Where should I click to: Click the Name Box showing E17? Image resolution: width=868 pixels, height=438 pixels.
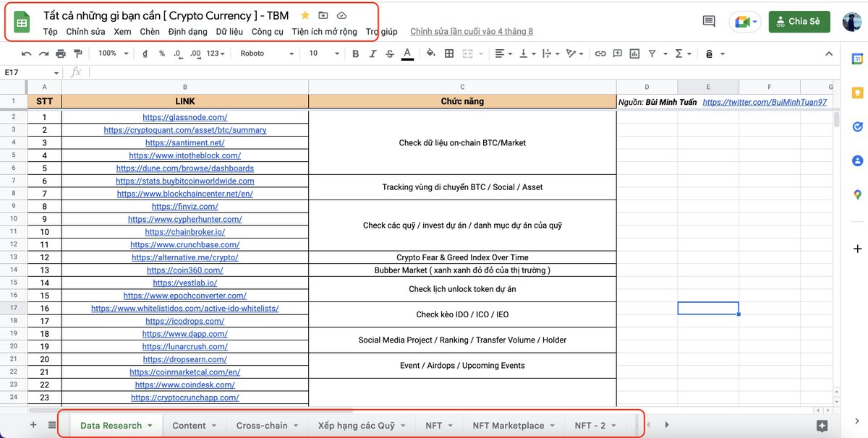32,72
